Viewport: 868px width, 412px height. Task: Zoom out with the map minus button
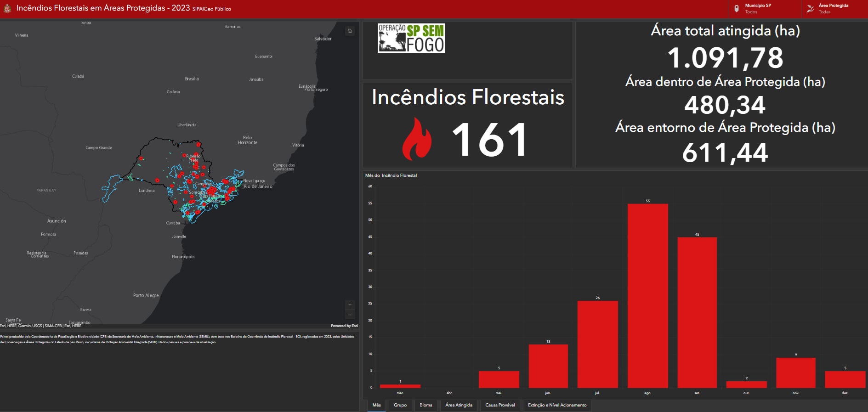350,315
